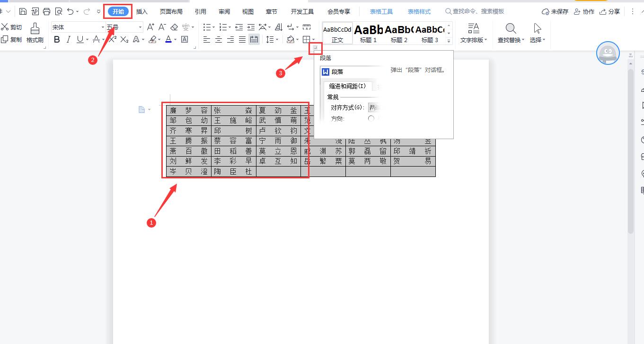
Task: Expand 查找替换 dropdown
Action: tap(511, 33)
